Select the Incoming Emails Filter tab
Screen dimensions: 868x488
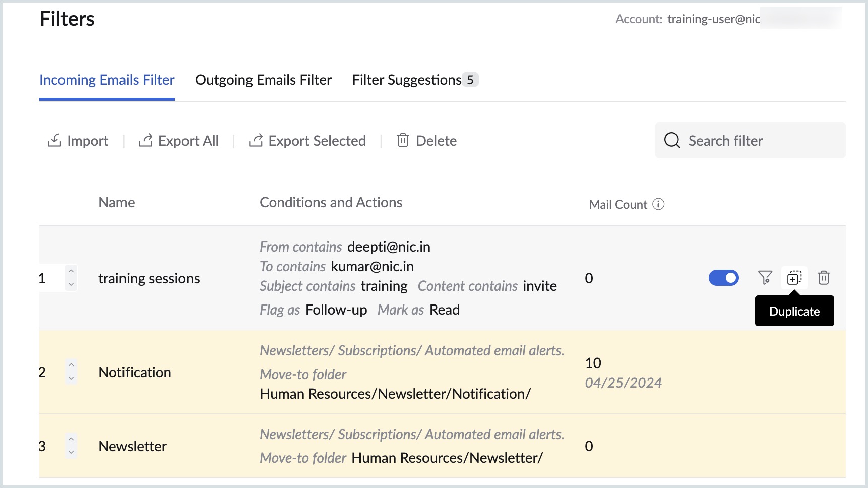[107, 80]
